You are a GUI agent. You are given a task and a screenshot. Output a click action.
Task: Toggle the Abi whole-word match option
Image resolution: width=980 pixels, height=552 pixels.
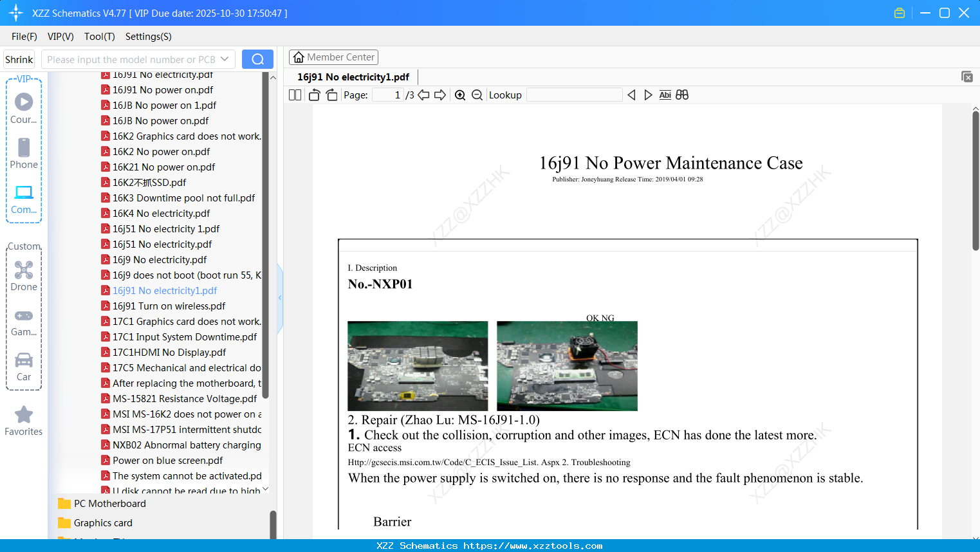(x=665, y=95)
